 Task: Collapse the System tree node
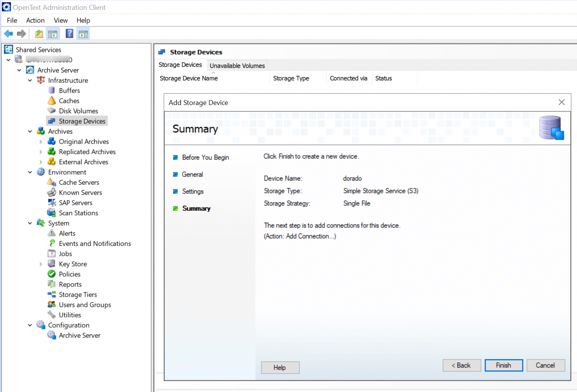(30, 223)
